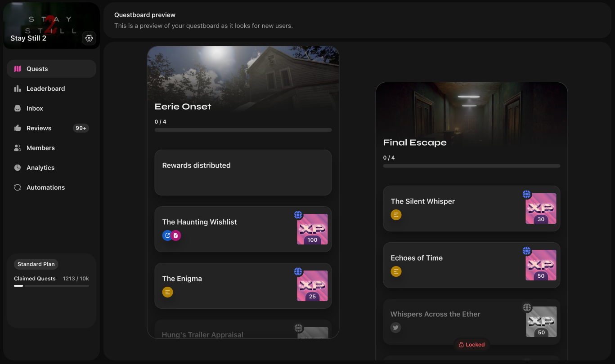
Task: Click Twitter icon on Whispers Across the Ether
Action: click(x=396, y=328)
